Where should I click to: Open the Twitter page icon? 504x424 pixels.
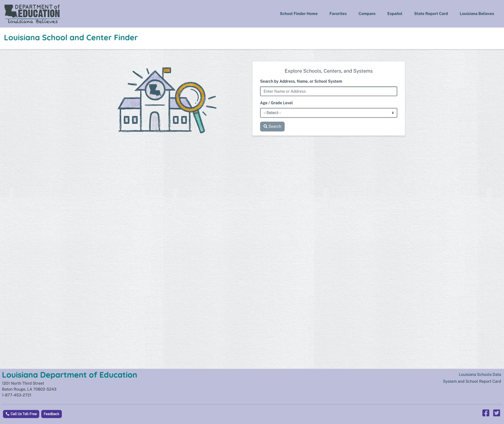tap(496, 413)
